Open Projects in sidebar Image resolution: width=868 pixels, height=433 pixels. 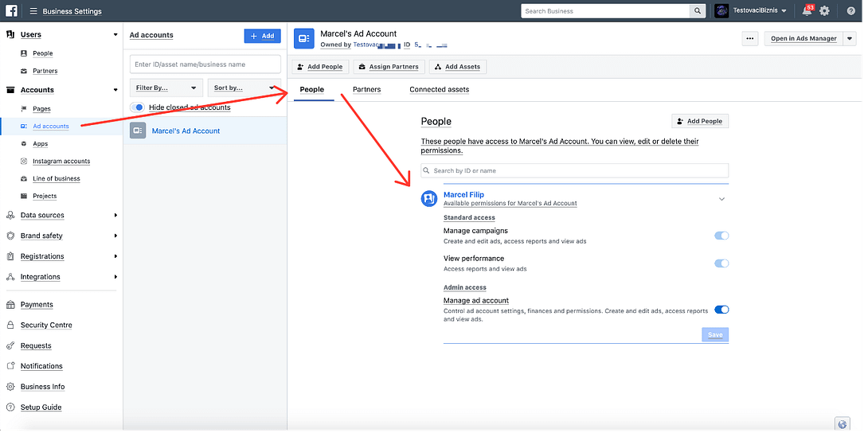(x=45, y=197)
